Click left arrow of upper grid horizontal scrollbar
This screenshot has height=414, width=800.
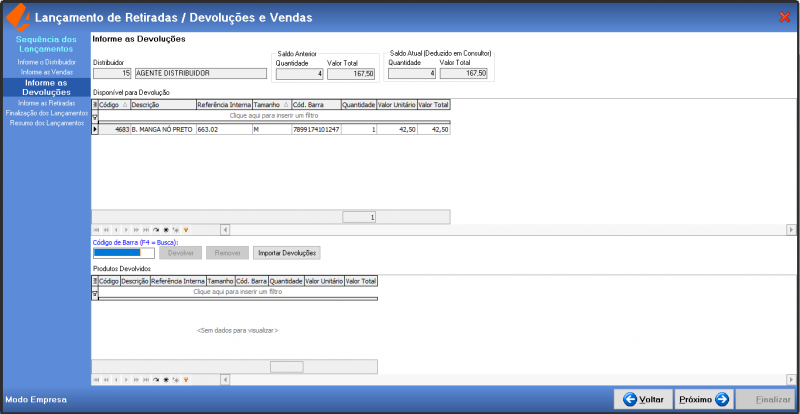[x=225, y=229]
